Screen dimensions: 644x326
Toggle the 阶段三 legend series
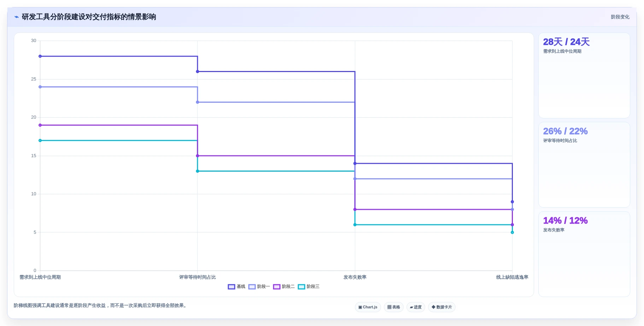[x=309, y=286]
